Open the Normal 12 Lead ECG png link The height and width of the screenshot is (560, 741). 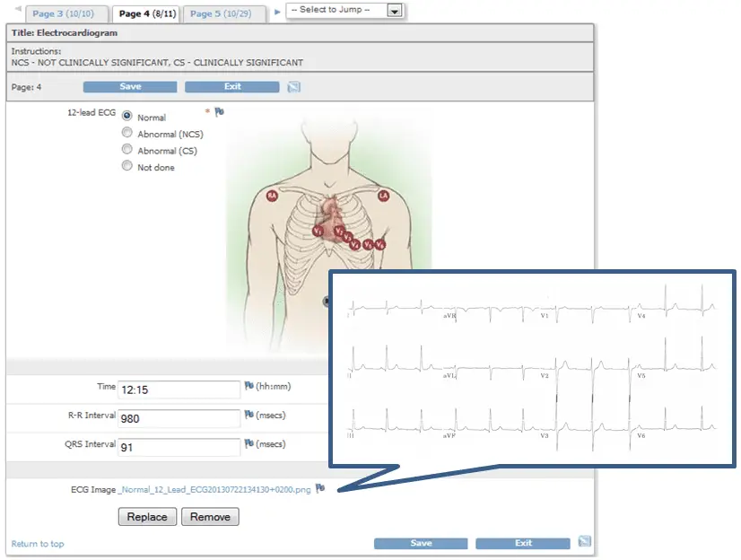coord(214,490)
